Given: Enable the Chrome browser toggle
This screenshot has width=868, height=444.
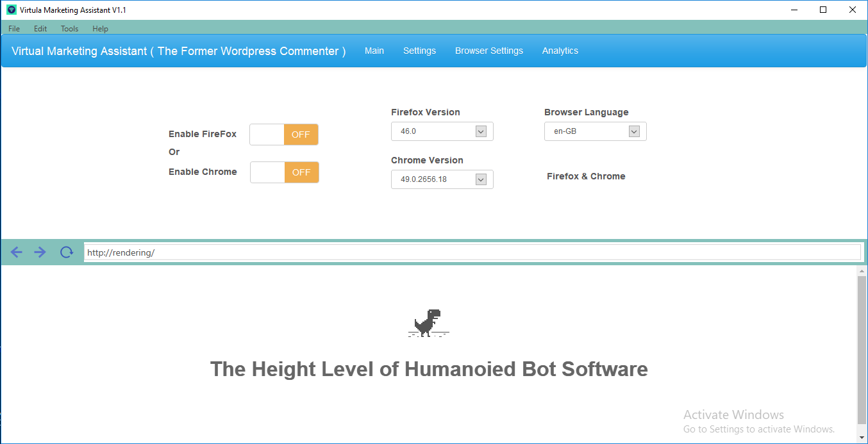Looking at the screenshot, I should pos(284,172).
